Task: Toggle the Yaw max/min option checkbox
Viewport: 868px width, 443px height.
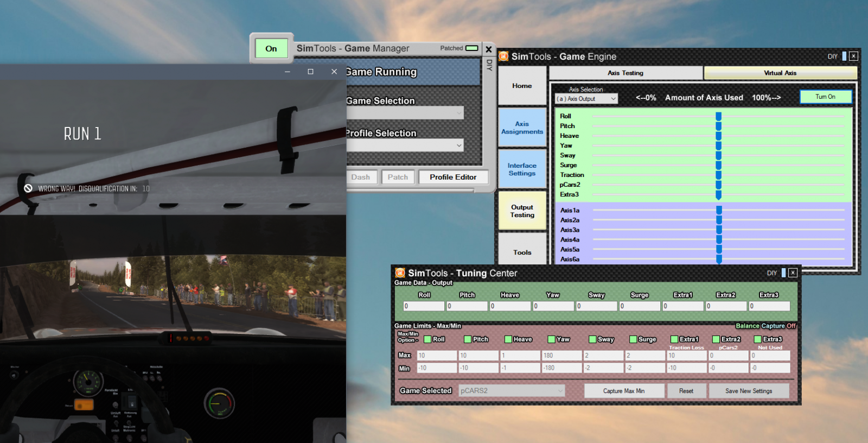Action: pos(551,339)
